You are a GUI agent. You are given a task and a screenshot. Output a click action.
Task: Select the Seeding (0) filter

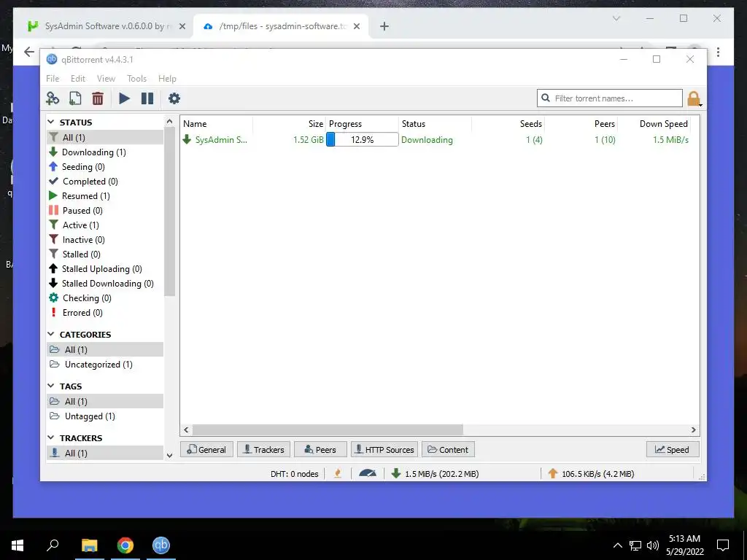(105, 167)
